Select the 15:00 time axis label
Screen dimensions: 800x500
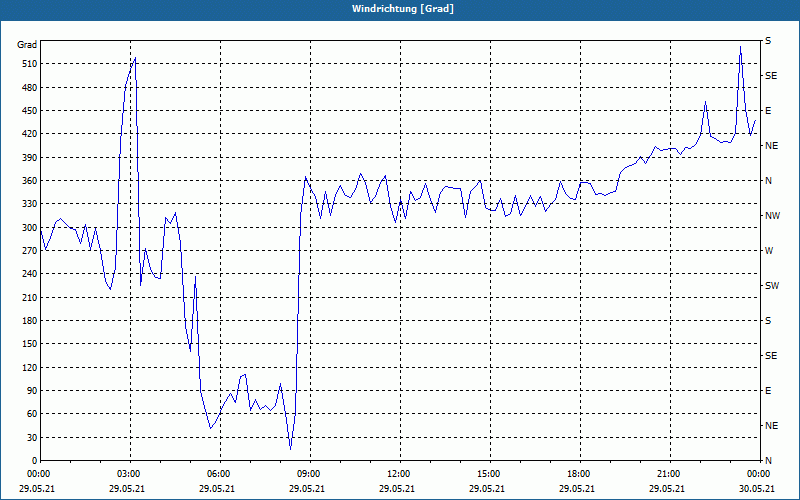490,474
